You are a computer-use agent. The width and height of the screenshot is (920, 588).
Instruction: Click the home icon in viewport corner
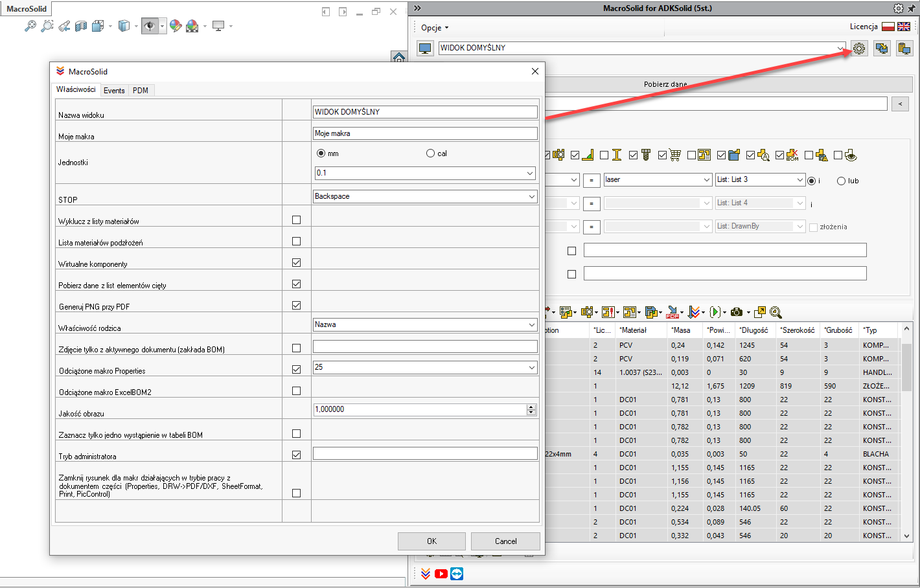coord(399,57)
